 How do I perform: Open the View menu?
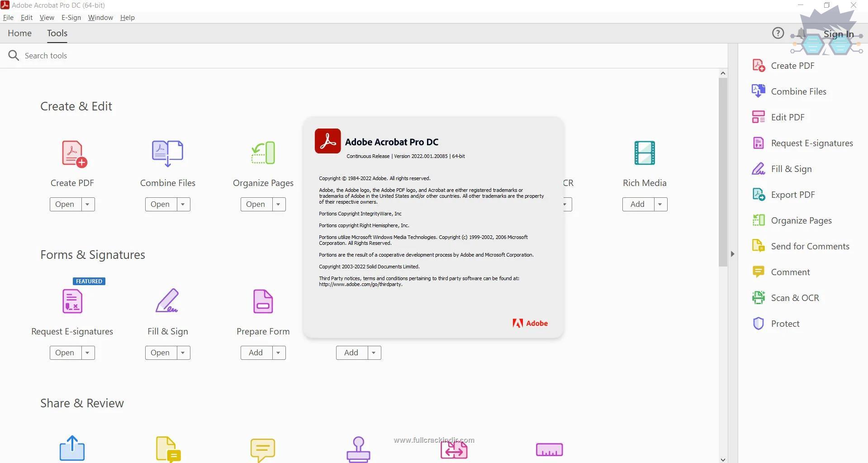pyautogui.click(x=47, y=17)
